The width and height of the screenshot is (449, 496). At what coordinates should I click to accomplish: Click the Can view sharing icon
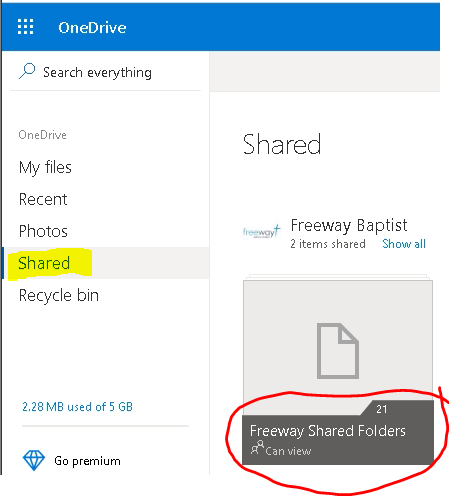click(257, 448)
